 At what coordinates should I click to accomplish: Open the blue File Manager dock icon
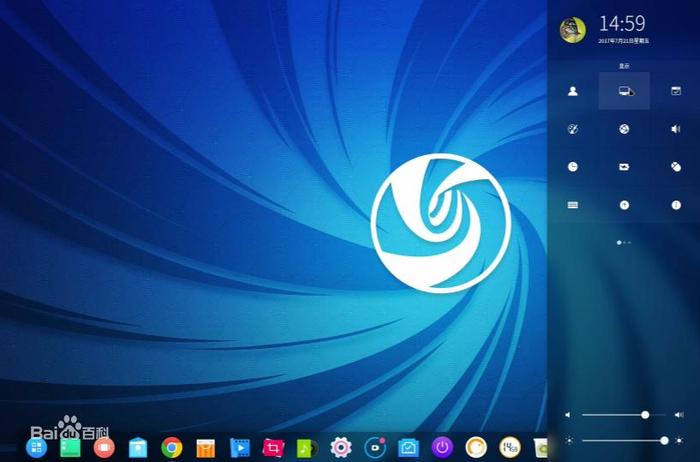click(x=138, y=448)
